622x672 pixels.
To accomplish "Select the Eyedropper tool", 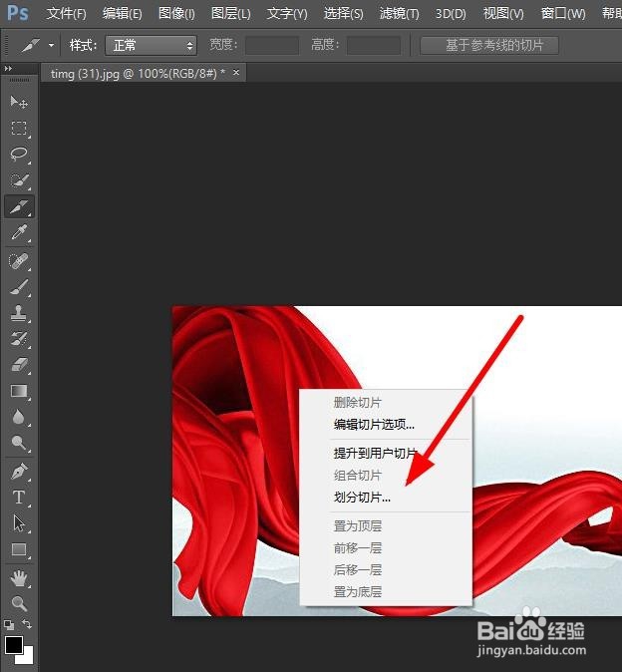I will tap(19, 232).
